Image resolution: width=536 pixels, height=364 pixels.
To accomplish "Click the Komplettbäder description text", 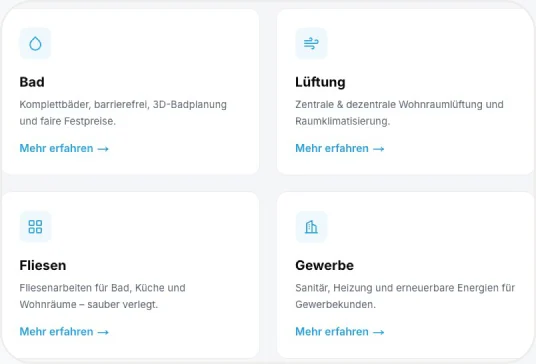I will (x=123, y=113).
